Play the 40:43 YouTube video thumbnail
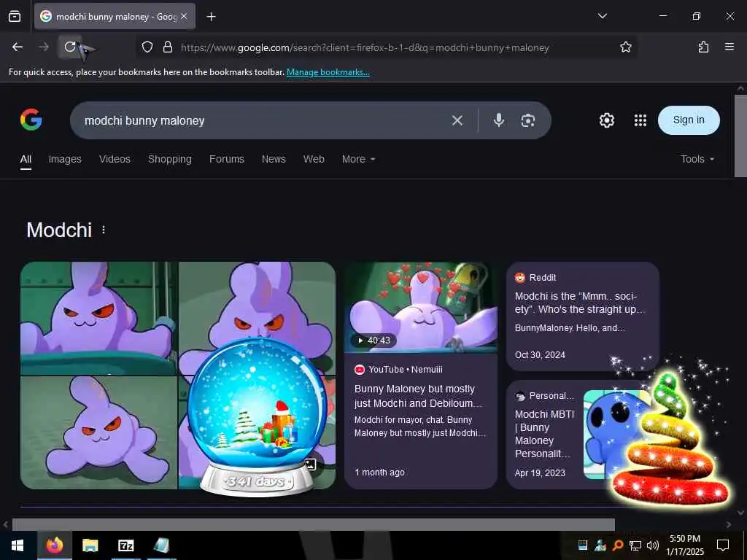The image size is (747, 560). (x=421, y=307)
